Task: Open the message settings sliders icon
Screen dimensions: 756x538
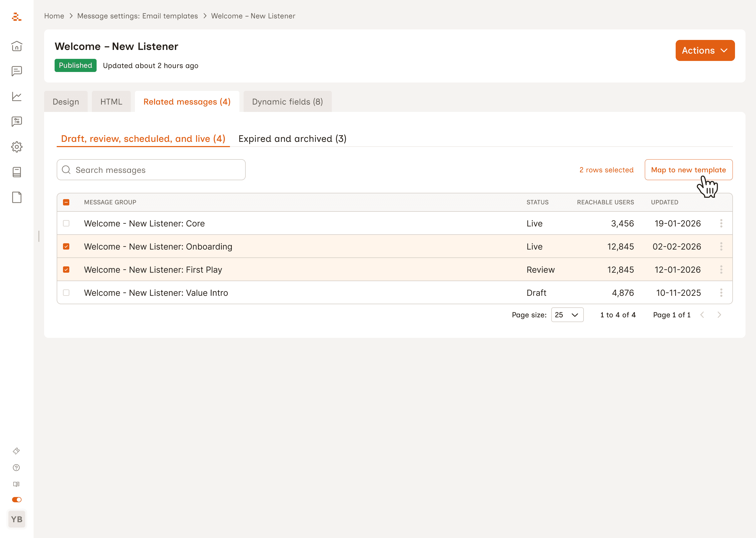Action: pyautogui.click(x=17, y=122)
